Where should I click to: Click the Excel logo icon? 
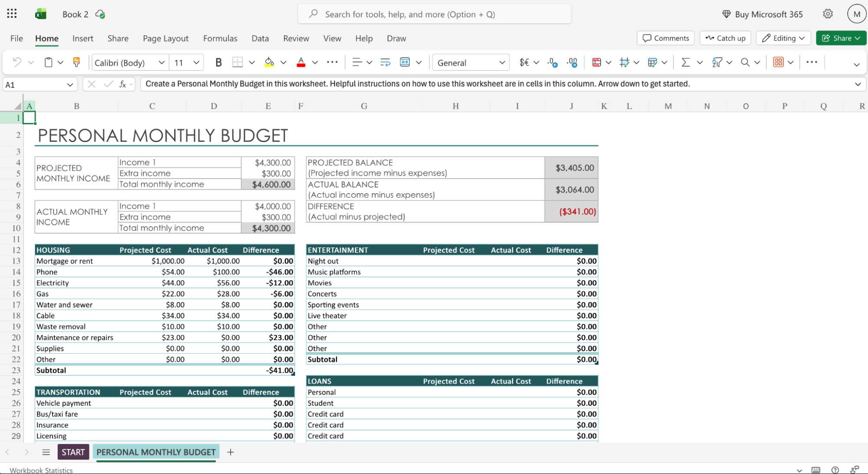coord(40,14)
